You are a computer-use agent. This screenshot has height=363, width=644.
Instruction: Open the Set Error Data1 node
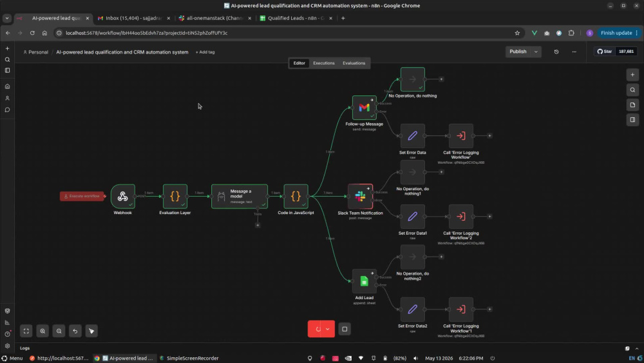(412, 216)
